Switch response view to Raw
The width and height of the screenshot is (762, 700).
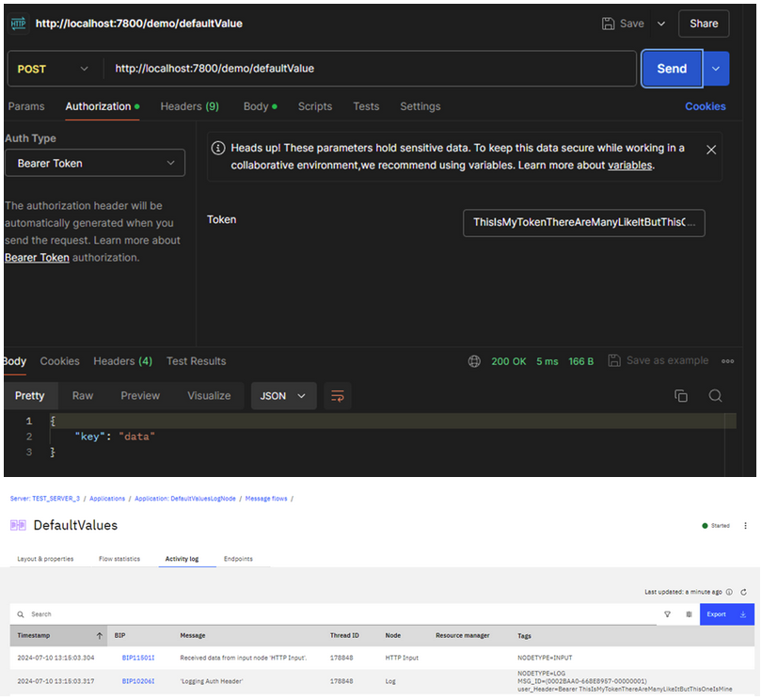pyautogui.click(x=83, y=396)
